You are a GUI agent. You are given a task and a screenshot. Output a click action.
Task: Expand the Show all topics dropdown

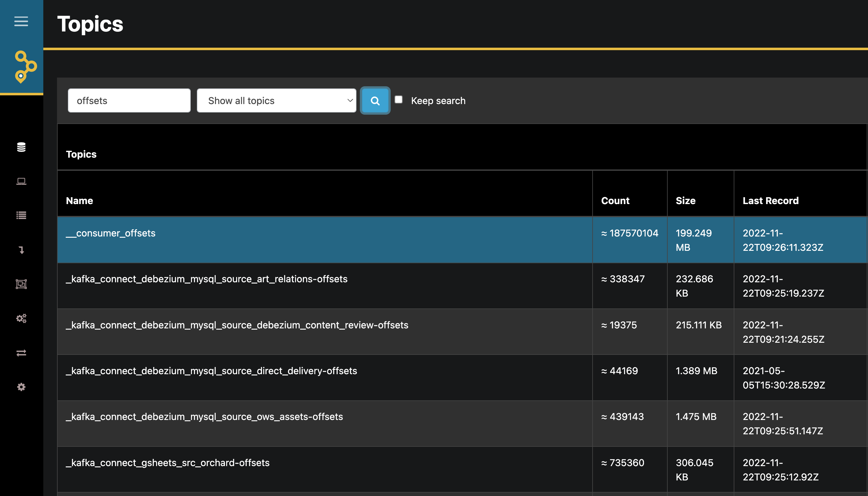[277, 101]
